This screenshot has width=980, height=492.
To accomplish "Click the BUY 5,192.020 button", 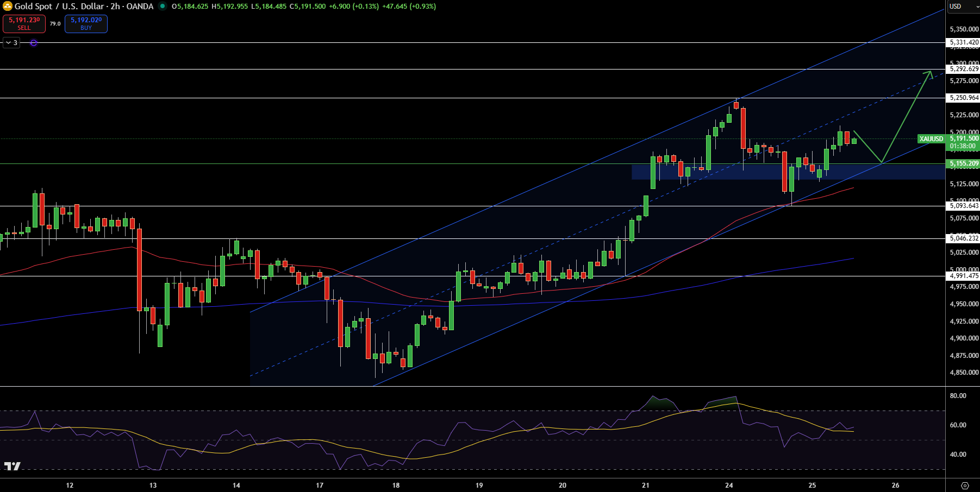I will click(x=86, y=23).
